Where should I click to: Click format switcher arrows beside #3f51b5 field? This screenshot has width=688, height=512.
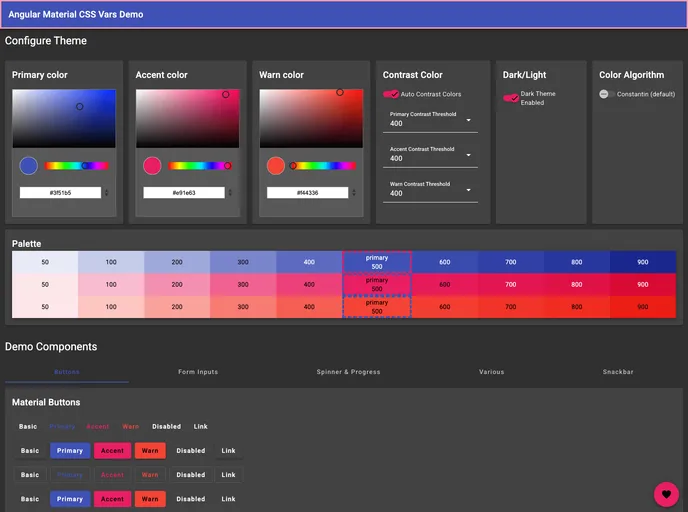tap(107, 192)
